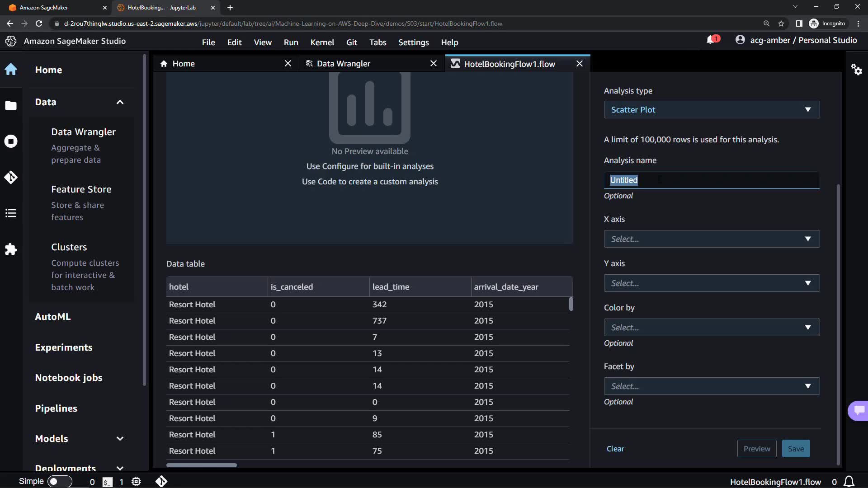The height and width of the screenshot is (488, 868).
Task: Open the Analysis type dropdown
Action: coord(711,110)
